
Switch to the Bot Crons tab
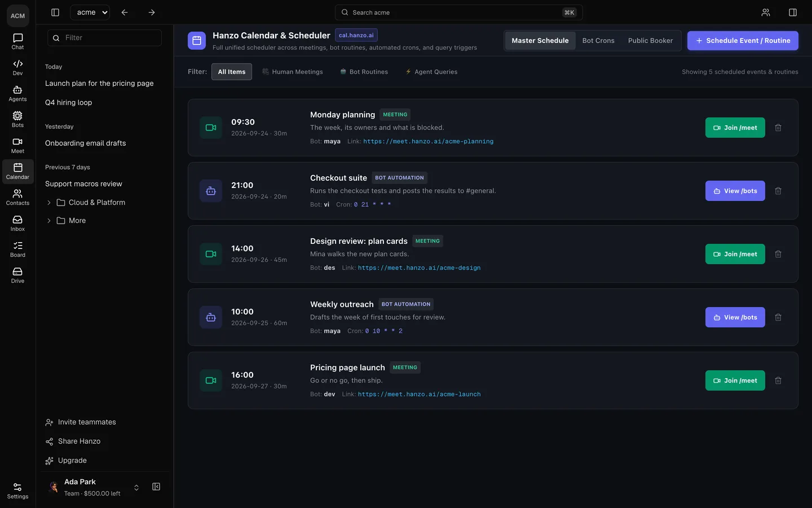point(598,41)
